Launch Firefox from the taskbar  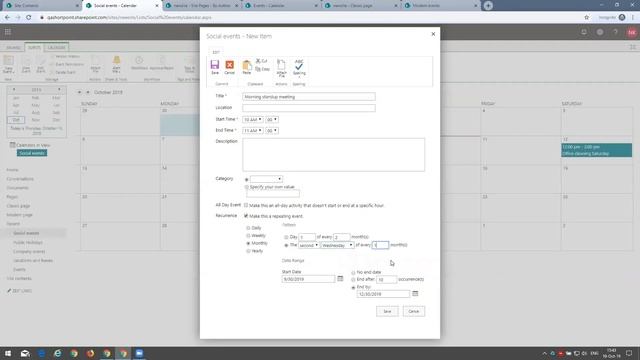point(90,353)
